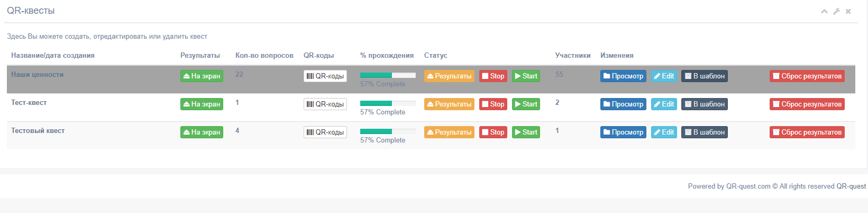
Task: Show Тест-квест results on screen
Action: click(x=202, y=104)
